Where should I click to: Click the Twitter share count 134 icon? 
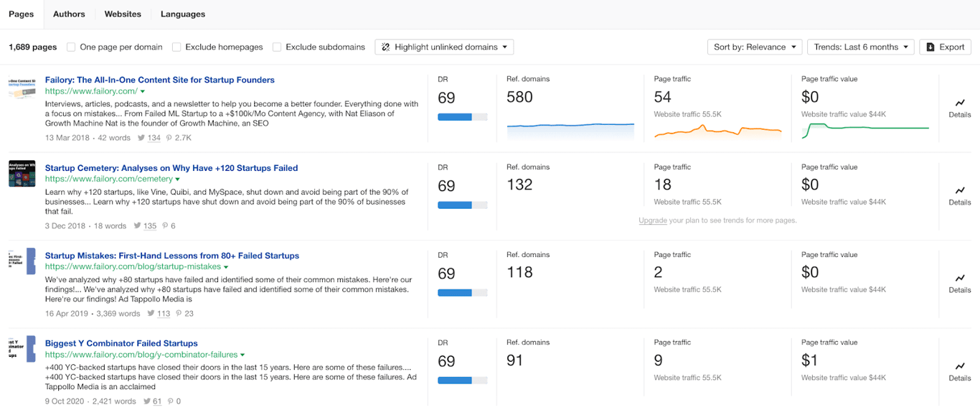click(141, 138)
